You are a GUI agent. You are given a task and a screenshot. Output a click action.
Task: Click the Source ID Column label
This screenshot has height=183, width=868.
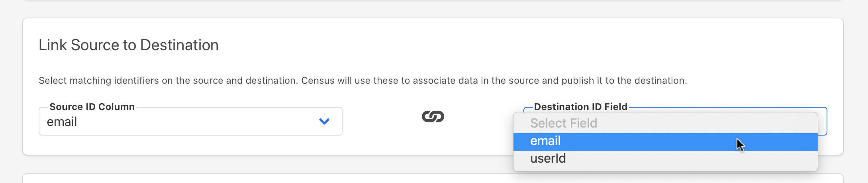pyautogui.click(x=92, y=107)
